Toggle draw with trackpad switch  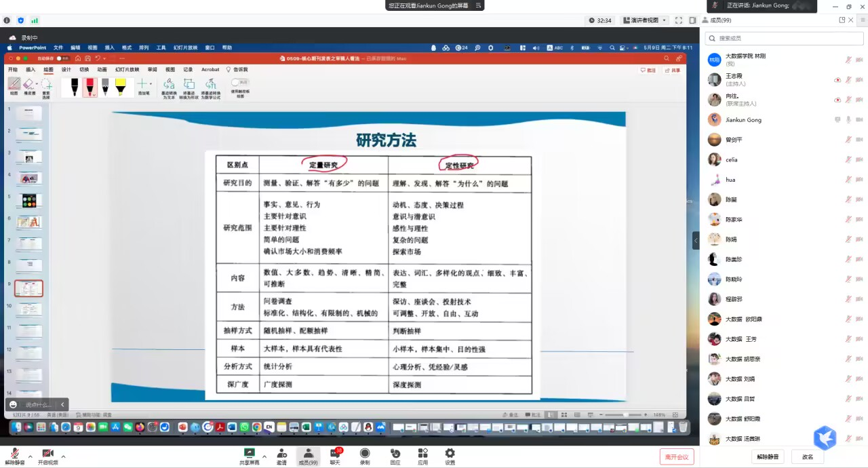(239, 82)
